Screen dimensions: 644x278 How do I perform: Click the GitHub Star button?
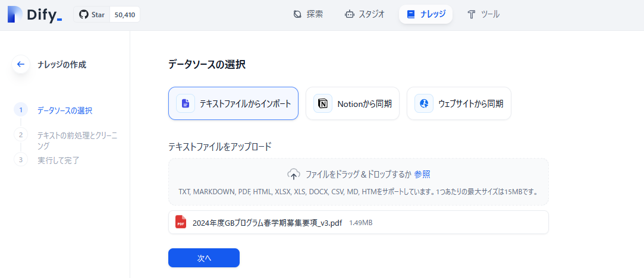point(92,15)
